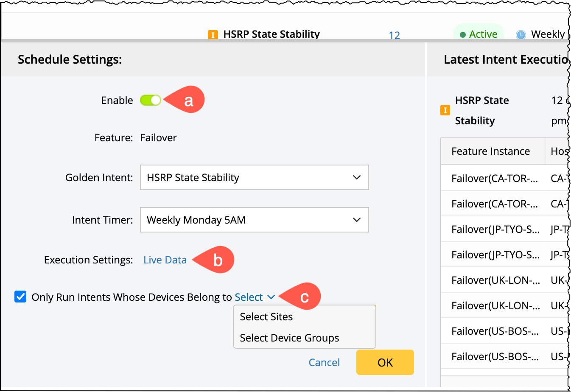
Task: Uncheck Only Run Intents Whose Devices Belong to
Action: [x=20, y=297]
